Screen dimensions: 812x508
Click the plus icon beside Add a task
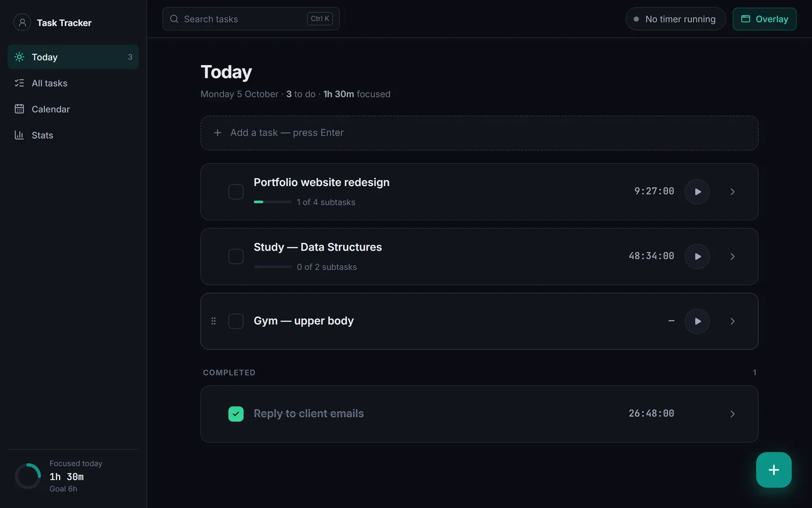pos(217,133)
